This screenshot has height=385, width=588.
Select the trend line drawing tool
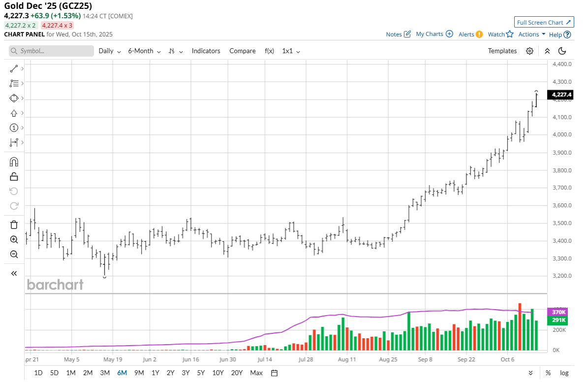pyautogui.click(x=14, y=68)
